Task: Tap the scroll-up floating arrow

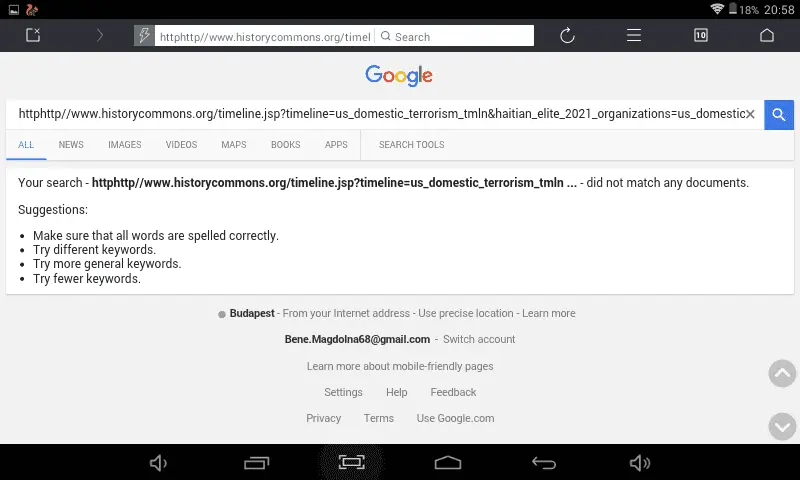Action: (x=782, y=373)
